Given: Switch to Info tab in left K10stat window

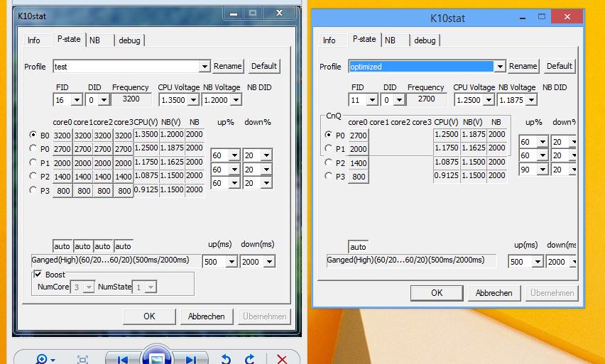Looking at the screenshot, I should (33, 40).
